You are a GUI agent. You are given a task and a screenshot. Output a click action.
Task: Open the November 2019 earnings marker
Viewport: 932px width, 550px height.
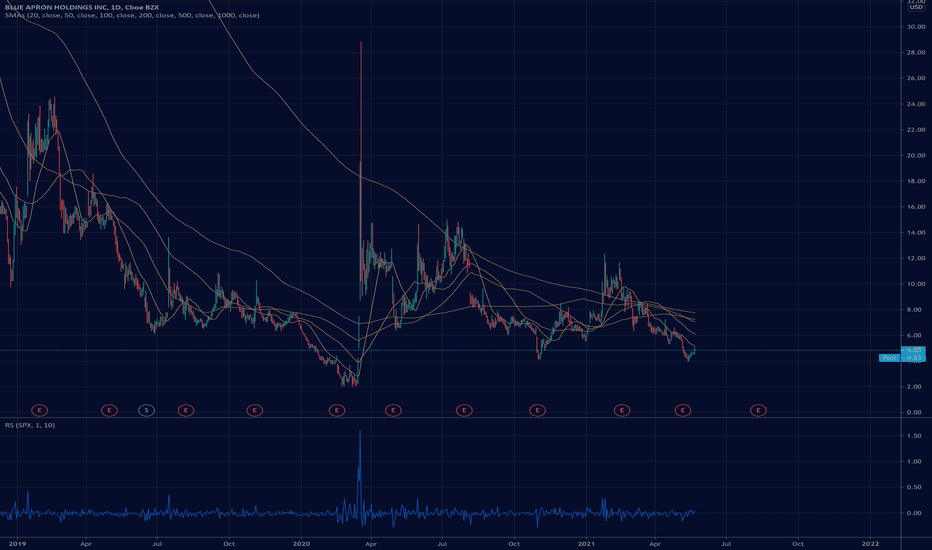point(254,410)
